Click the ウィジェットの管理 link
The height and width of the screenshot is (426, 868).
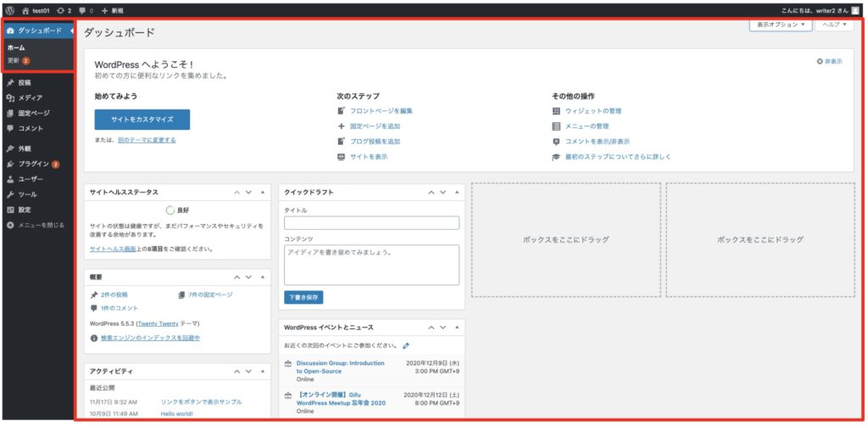[593, 111]
